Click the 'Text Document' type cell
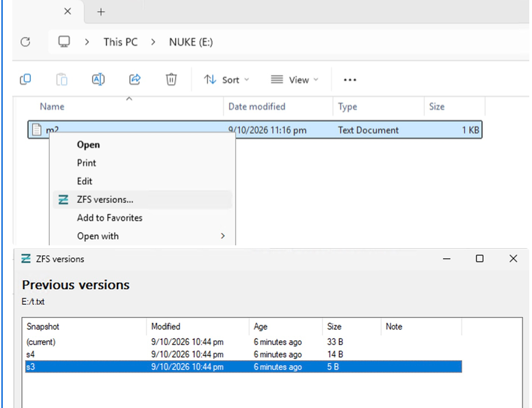Screen dimensions: 532x408 [368, 130]
